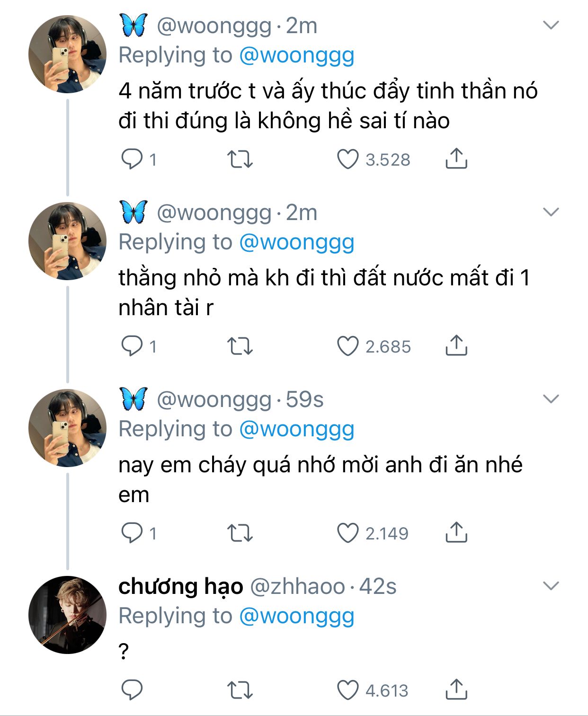The width and height of the screenshot is (588, 716).
Task: Share the 'thằng nhỏ' tweet
Action: pos(456,345)
